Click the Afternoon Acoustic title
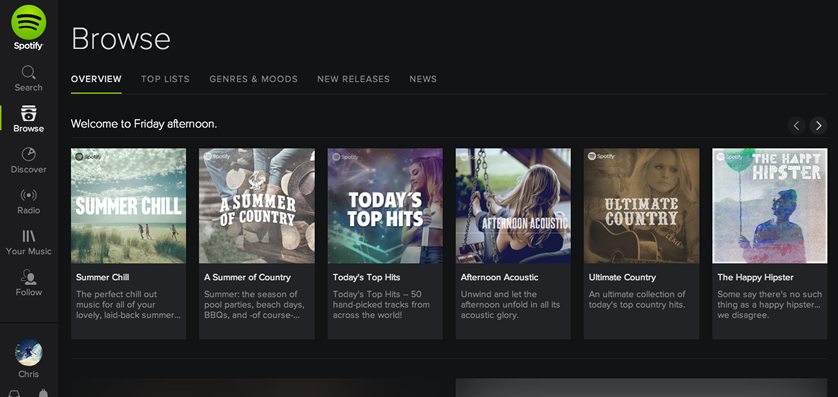This screenshot has width=838, height=397. point(499,277)
